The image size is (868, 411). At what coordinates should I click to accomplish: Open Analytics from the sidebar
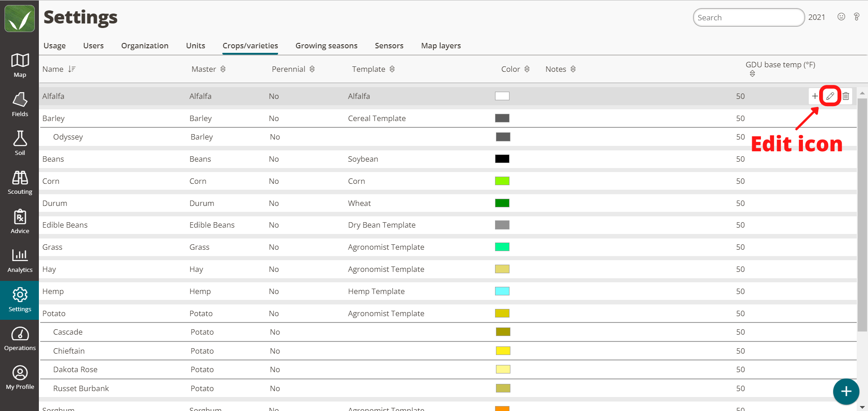click(x=20, y=261)
